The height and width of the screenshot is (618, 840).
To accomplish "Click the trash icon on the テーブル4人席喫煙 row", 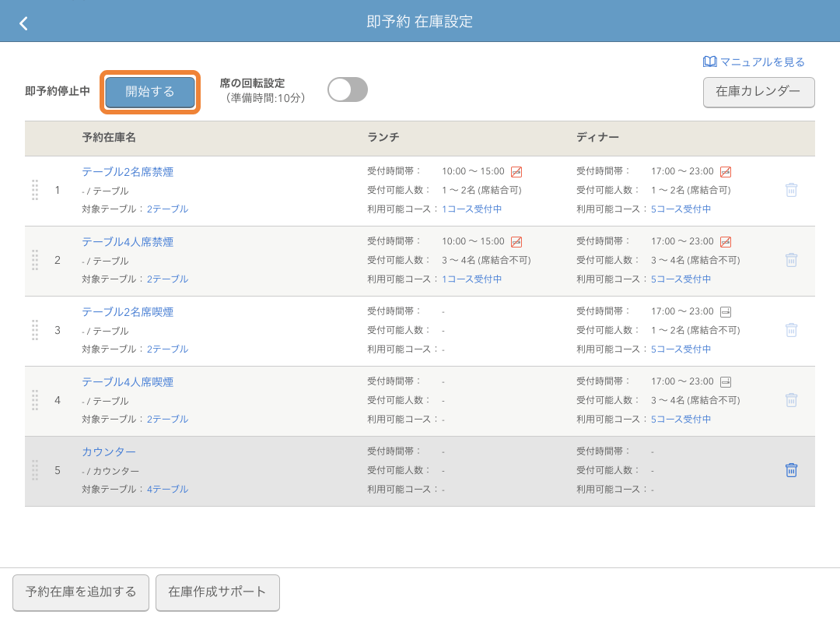I will pos(791,400).
